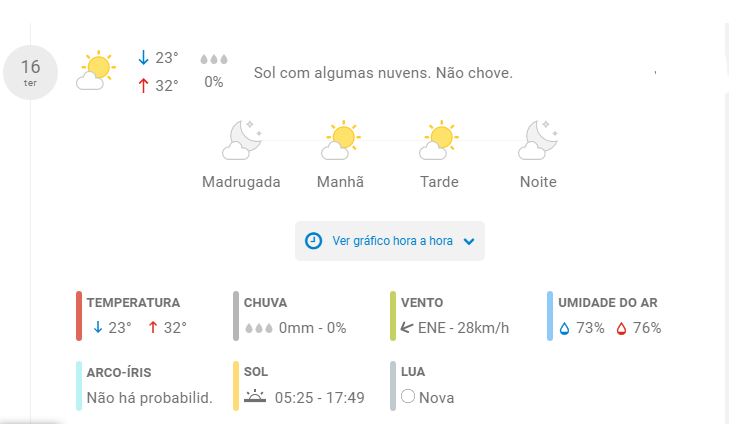This screenshot has height=424, width=752.
Task: Click the wind direction arrow icon
Action: click(406, 327)
